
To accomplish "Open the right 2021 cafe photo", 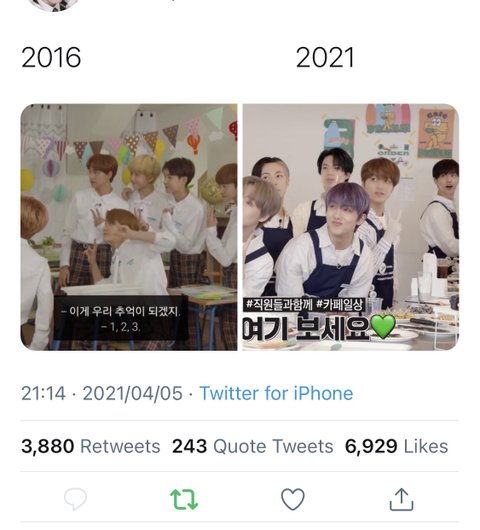I will [351, 227].
